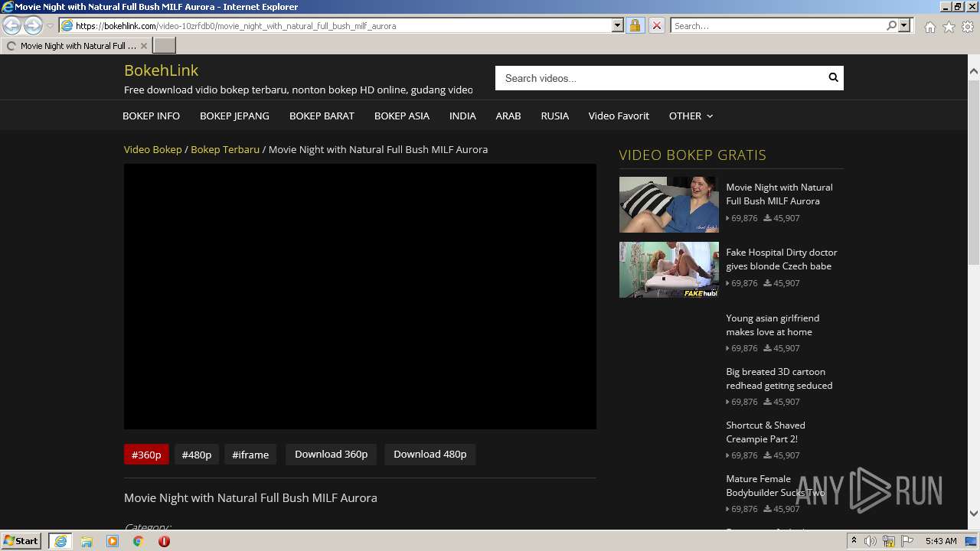The height and width of the screenshot is (551, 980).
Task: Click the browser Forward arrow button
Action: (33, 25)
